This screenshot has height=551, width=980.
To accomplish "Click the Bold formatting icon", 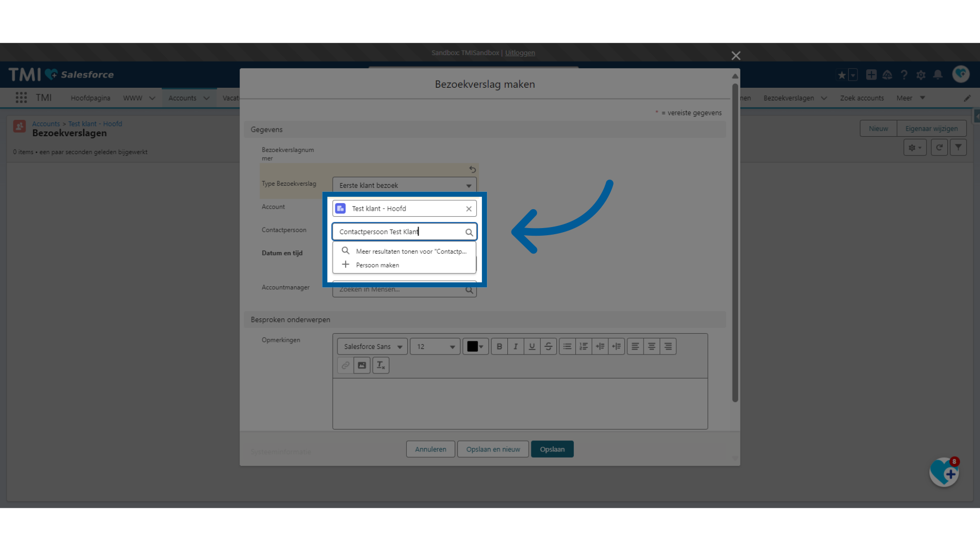I will point(499,346).
